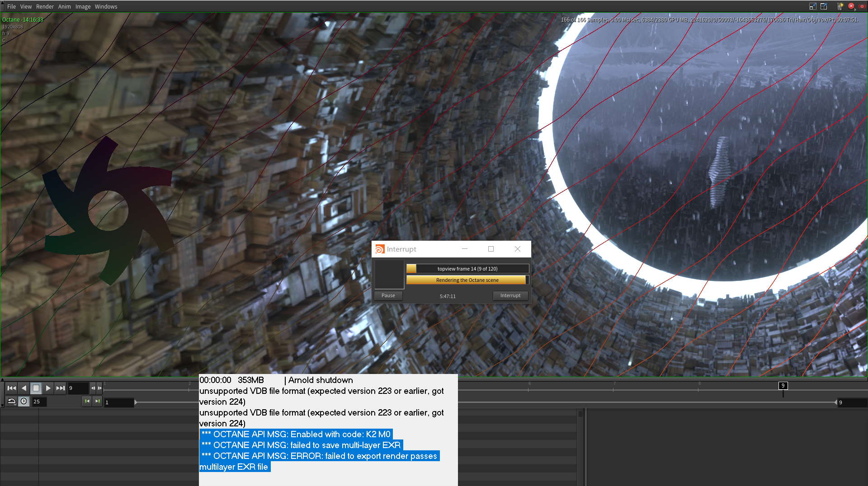Play the sequence in reverse
Image resolution: width=868 pixels, height=486 pixels.
pyautogui.click(x=24, y=388)
